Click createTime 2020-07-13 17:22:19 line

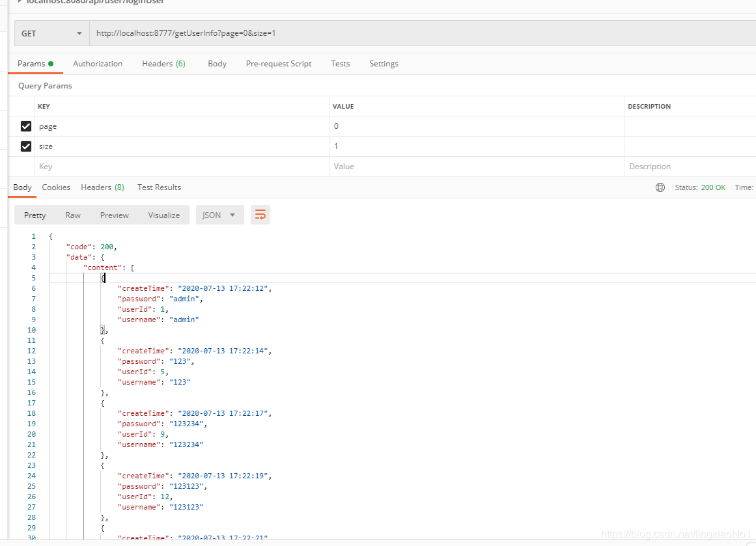(x=195, y=476)
